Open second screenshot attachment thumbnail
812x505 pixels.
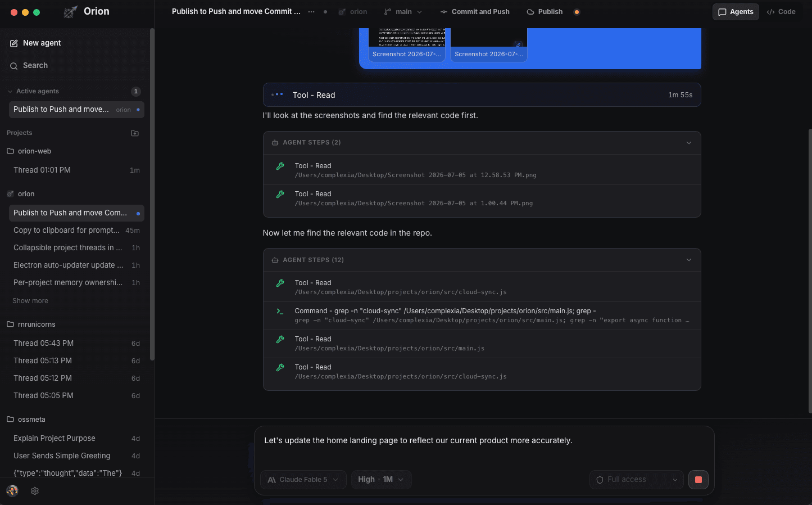coord(489,44)
